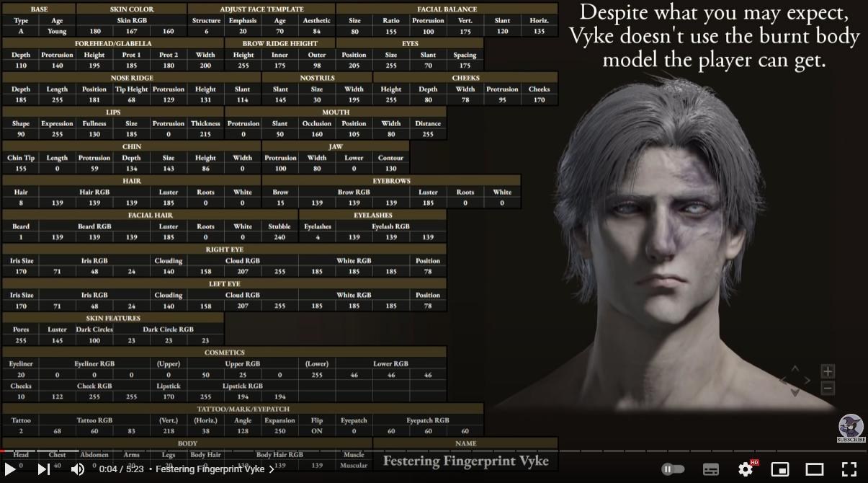Click the Ratio column label
The width and height of the screenshot is (868, 483).
[391, 21]
